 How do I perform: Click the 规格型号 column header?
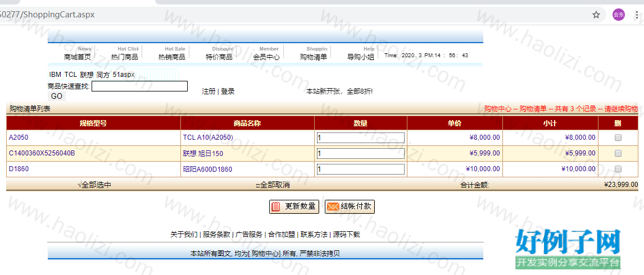tap(93, 123)
